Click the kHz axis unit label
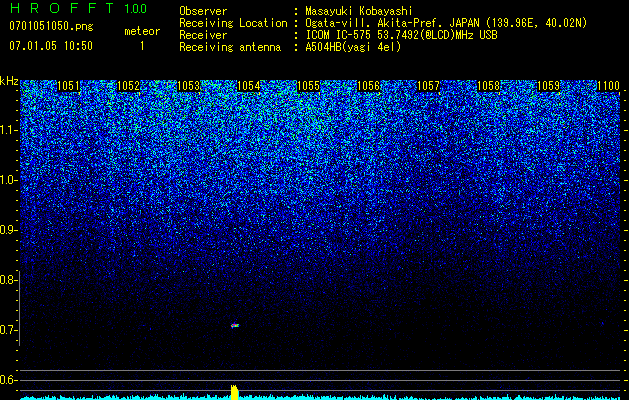 pos(9,81)
